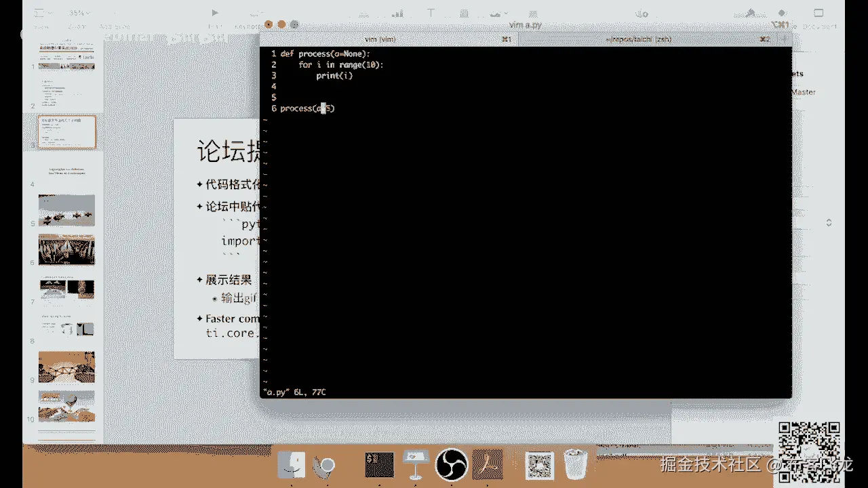Screen dimensions: 868x488
Task: Select slide 4 thumbnail in the navigator
Action: pos(66,171)
